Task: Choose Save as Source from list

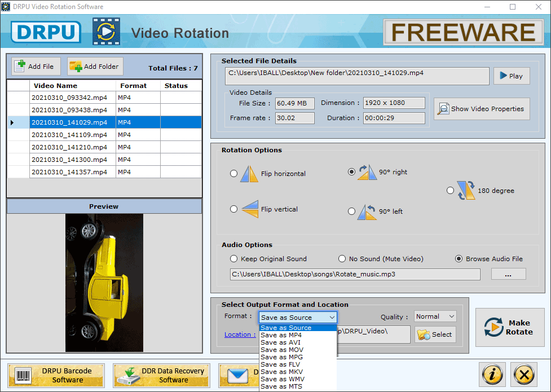Action: click(x=298, y=328)
